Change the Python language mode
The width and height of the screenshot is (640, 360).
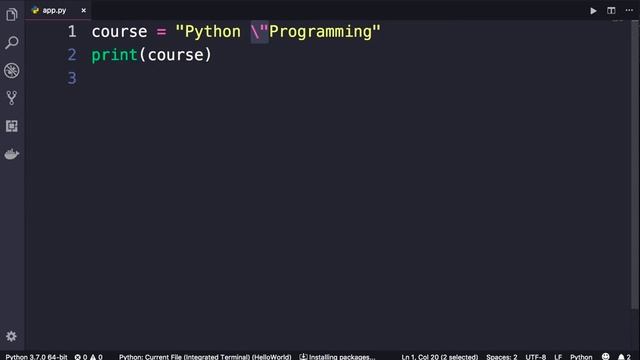581,357
